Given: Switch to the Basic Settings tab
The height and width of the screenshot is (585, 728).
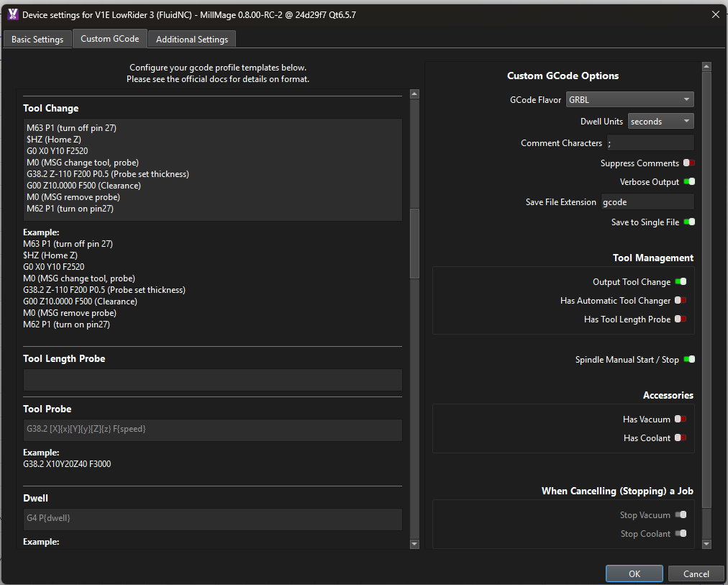Looking at the screenshot, I should (37, 40).
